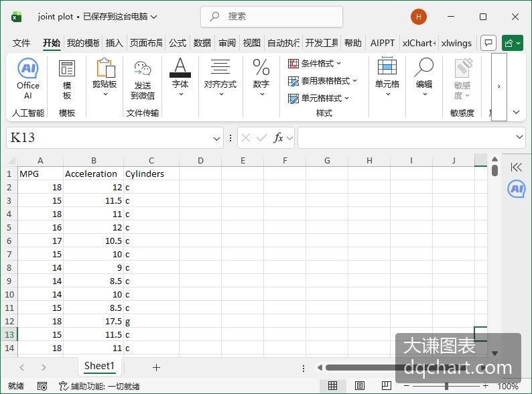Click the 100% zoom level

click(508, 386)
